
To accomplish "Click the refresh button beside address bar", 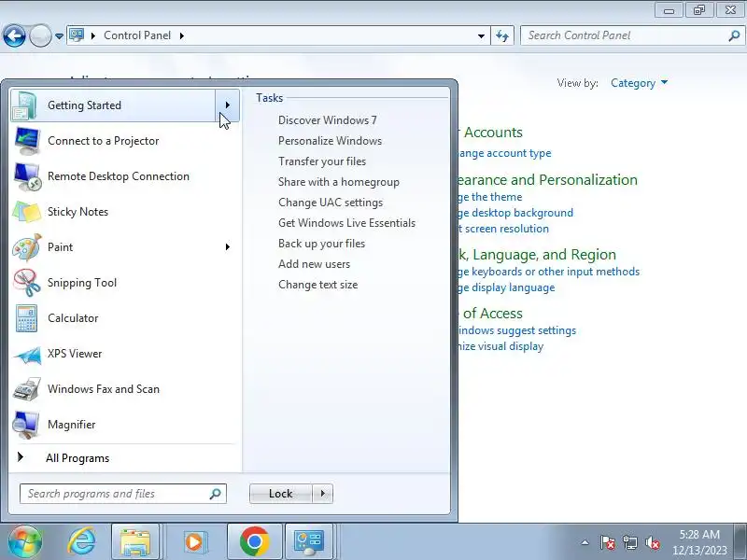I will pyautogui.click(x=502, y=35).
